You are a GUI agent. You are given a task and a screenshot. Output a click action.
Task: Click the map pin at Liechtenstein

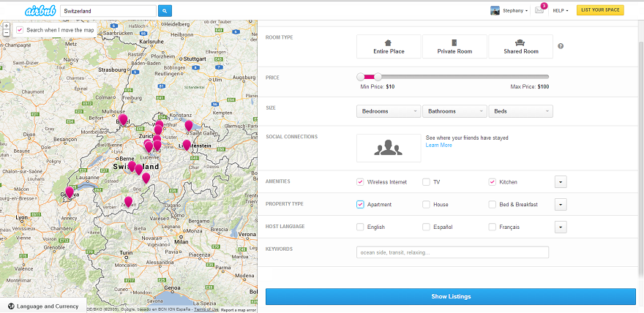point(187,146)
